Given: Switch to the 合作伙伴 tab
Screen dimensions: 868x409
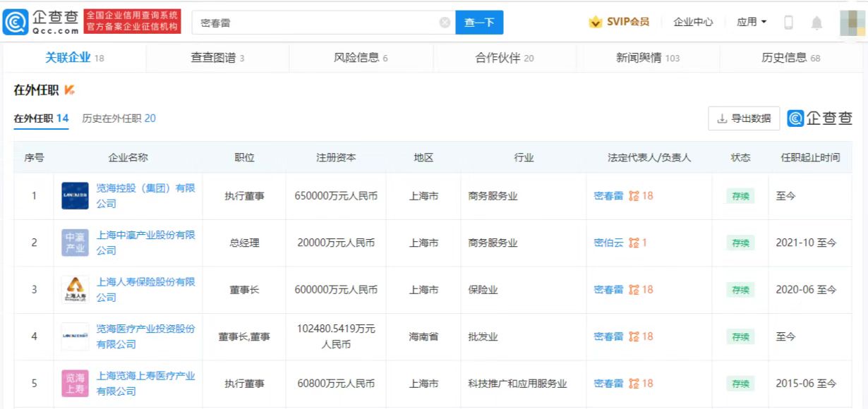Looking at the screenshot, I should [x=505, y=58].
